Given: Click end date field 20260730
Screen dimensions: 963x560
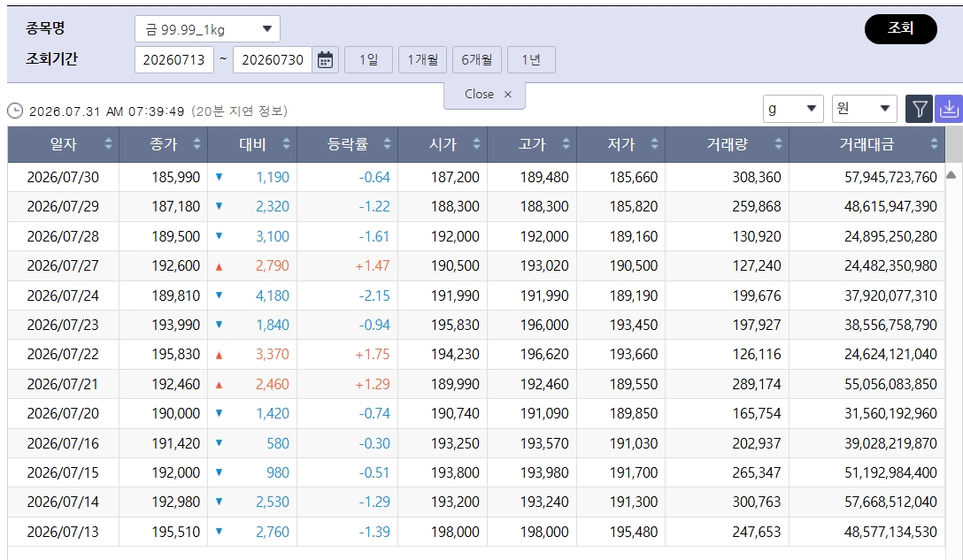Looking at the screenshot, I should tap(273, 59).
